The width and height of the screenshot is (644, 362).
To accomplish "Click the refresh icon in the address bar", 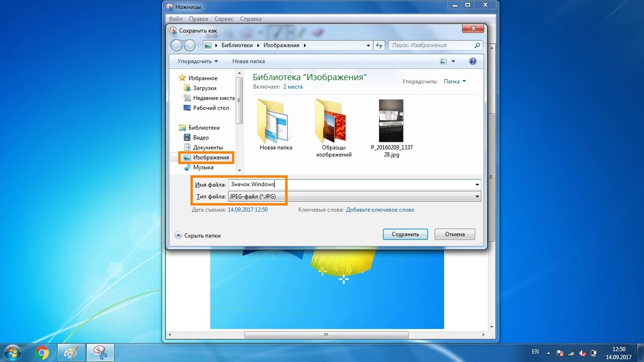I will point(379,45).
